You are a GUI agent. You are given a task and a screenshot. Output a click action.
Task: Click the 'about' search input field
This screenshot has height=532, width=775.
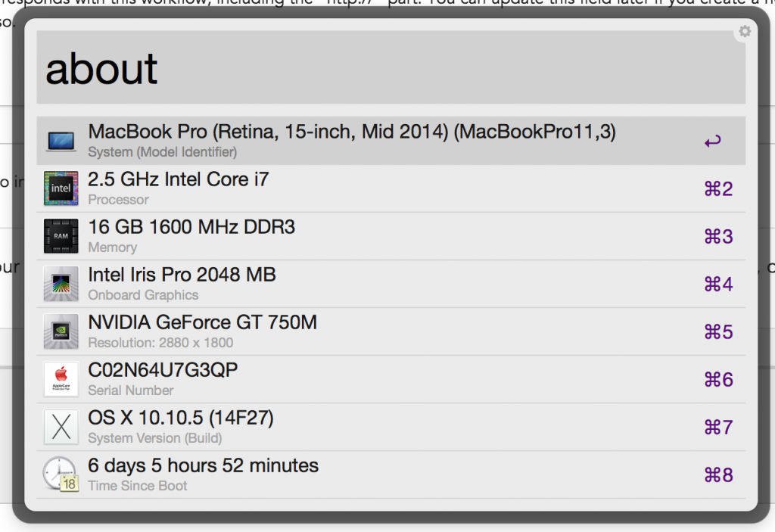point(391,68)
